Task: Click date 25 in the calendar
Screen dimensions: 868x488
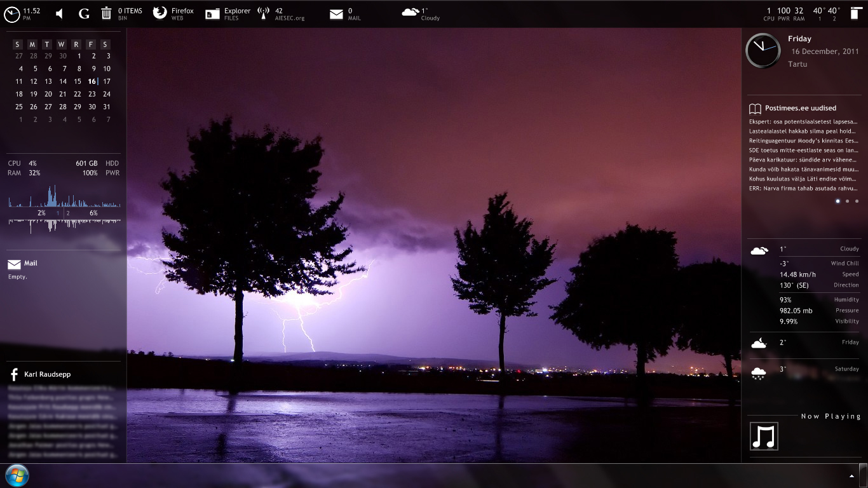Action: 19,107
